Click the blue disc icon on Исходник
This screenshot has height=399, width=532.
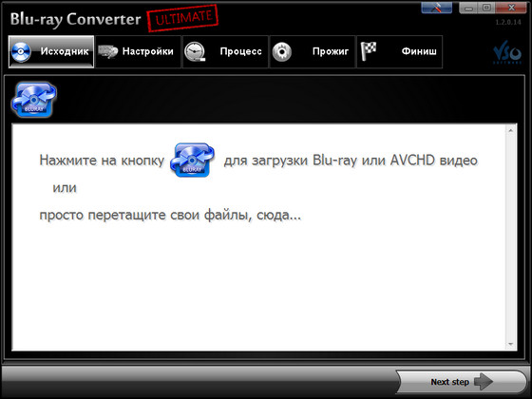click(21, 52)
